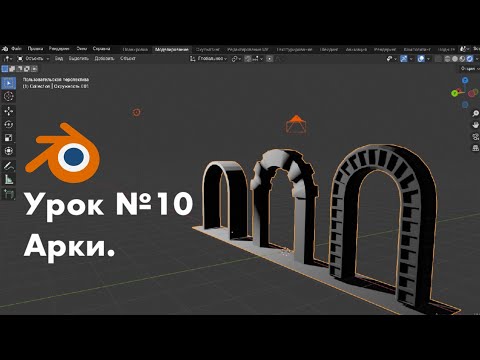Choose the fourth select-mode icon (invert)
The height and width of the screenshot is (360, 480).
[27, 69]
